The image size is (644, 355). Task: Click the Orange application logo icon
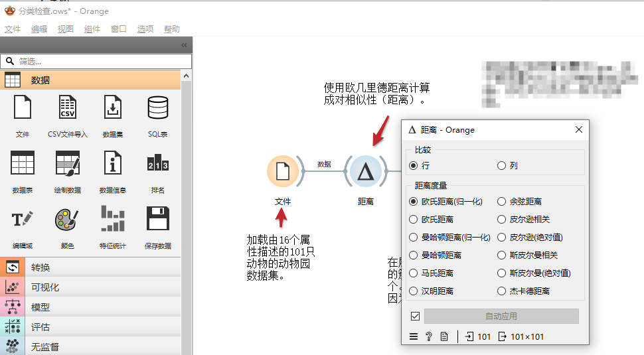pos(10,11)
